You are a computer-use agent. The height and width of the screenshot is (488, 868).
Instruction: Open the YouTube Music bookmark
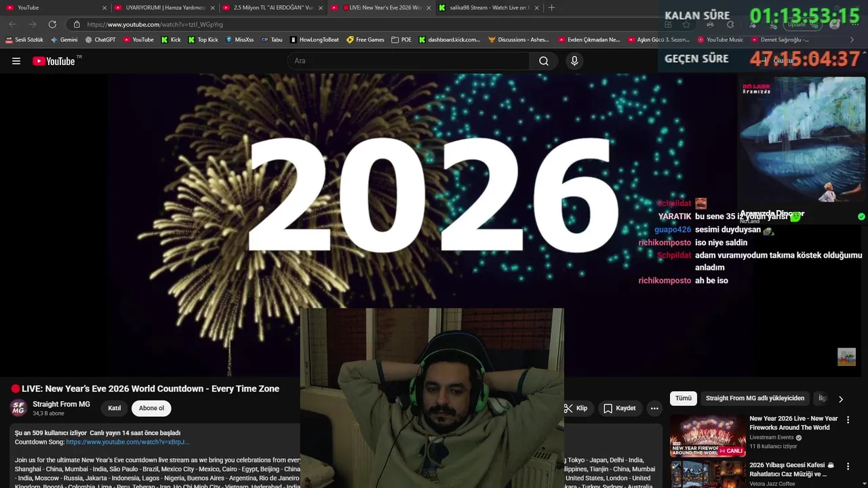coord(720,40)
